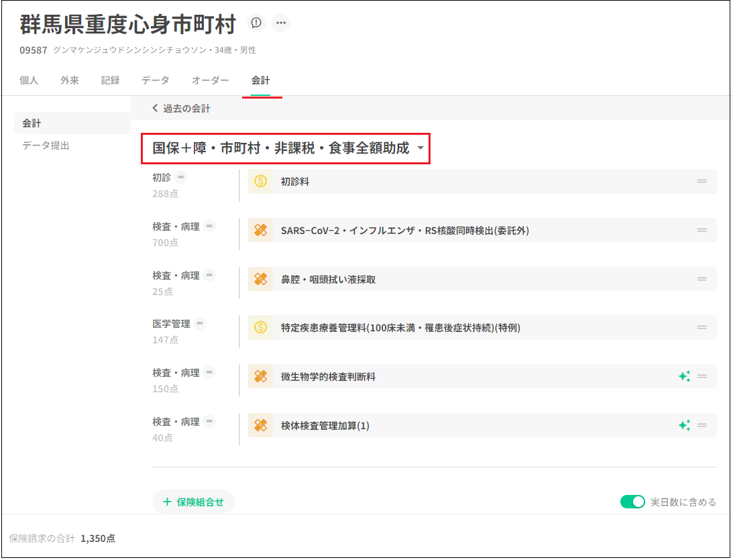Collapse the 医学管理 147点 category marker
The height and width of the screenshot is (560, 733).
(200, 324)
